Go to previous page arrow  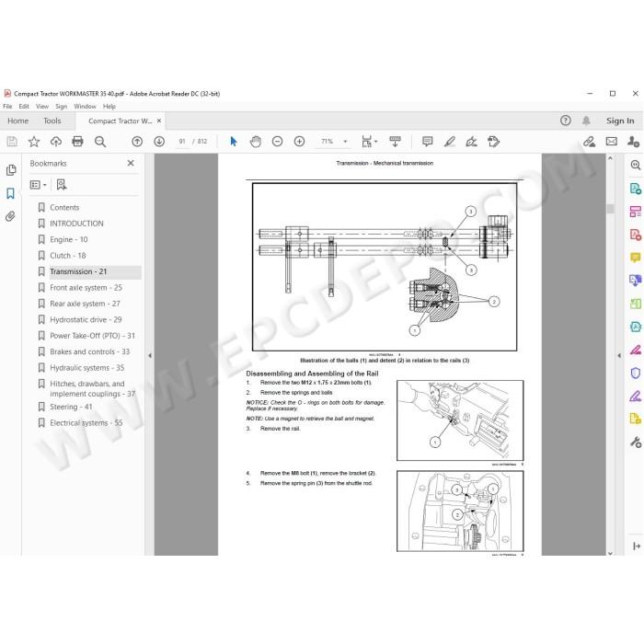pyautogui.click(x=137, y=142)
